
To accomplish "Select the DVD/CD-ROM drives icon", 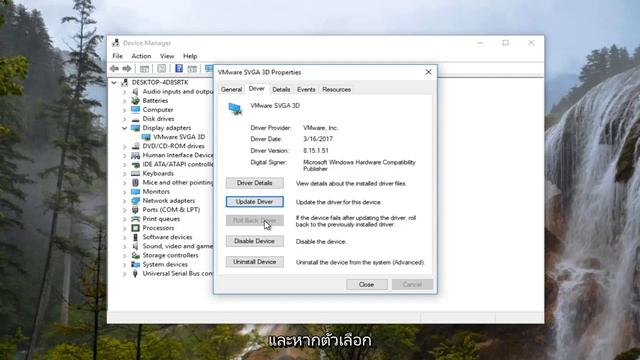I will (136, 146).
